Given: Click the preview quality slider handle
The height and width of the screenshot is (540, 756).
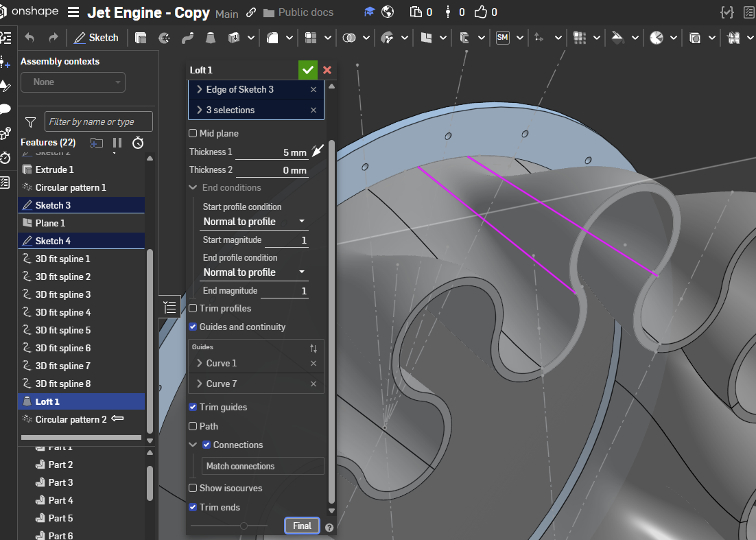Looking at the screenshot, I should coord(244,526).
